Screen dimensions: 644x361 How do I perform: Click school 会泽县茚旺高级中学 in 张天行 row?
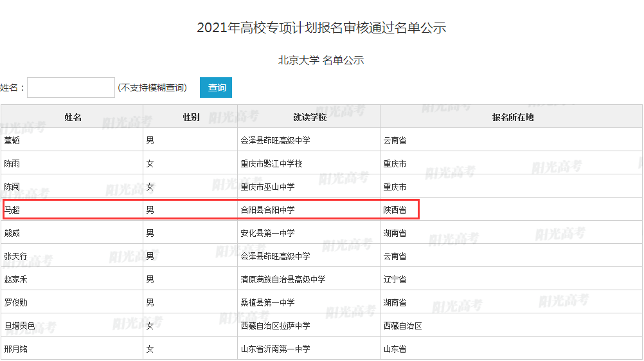(275, 256)
